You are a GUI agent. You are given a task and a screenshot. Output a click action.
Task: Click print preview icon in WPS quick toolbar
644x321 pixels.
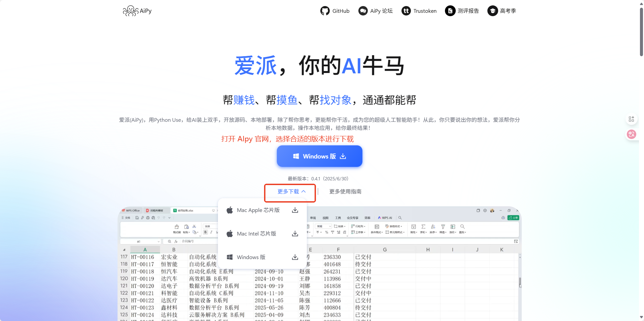(x=153, y=218)
